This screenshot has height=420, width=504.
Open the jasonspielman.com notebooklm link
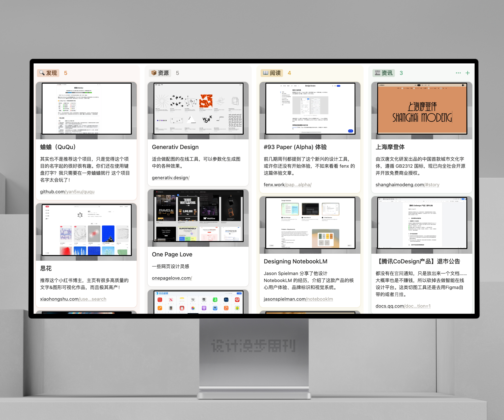tap(298, 299)
